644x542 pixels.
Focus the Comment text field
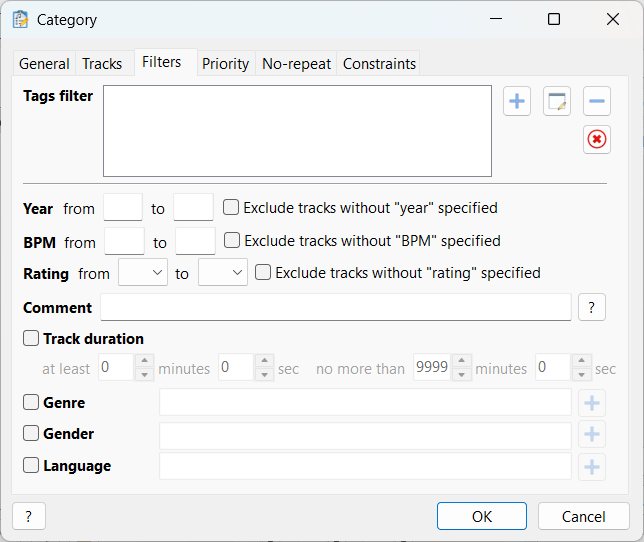point(336,307)
